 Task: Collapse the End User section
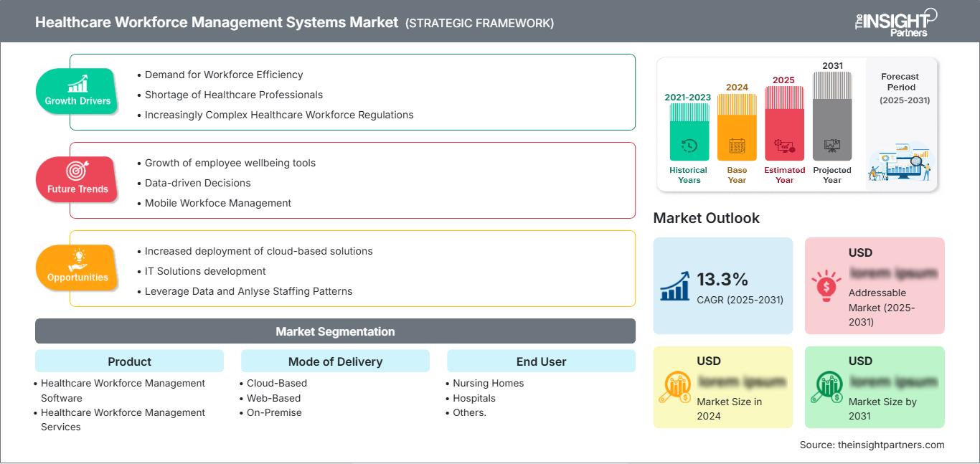tap(541, 361)
